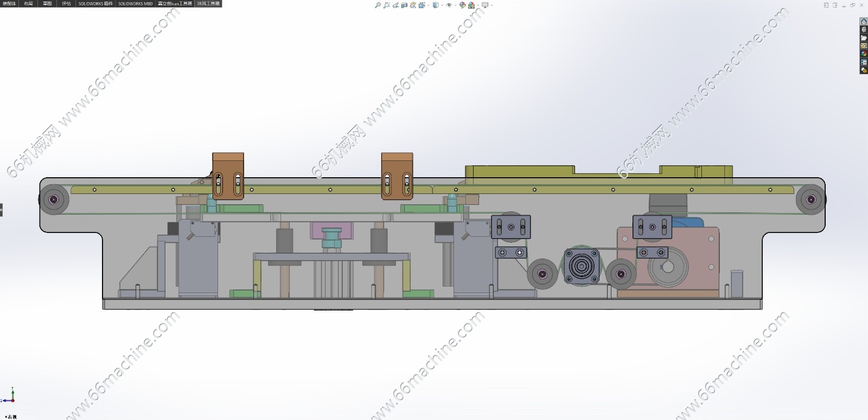Toggle Hide/Show Items eye icon
Screen dimensions: 868x420
point(449,5)
